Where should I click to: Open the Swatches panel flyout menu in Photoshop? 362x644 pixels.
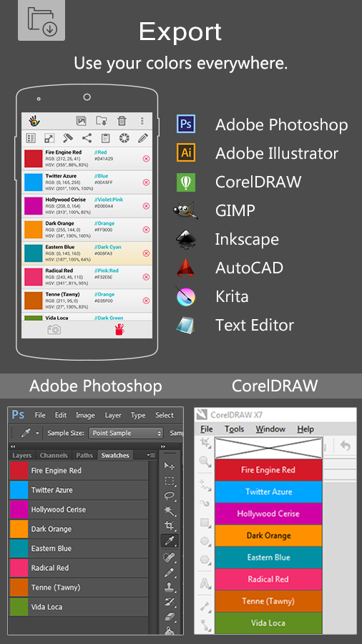click(x=152, y=455)
